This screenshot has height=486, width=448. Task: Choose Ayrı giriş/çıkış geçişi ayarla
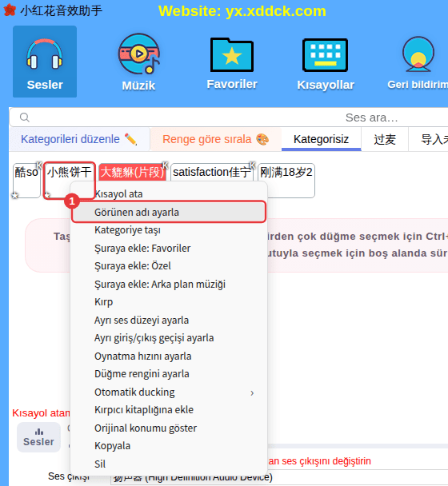[x=169, y=338]
